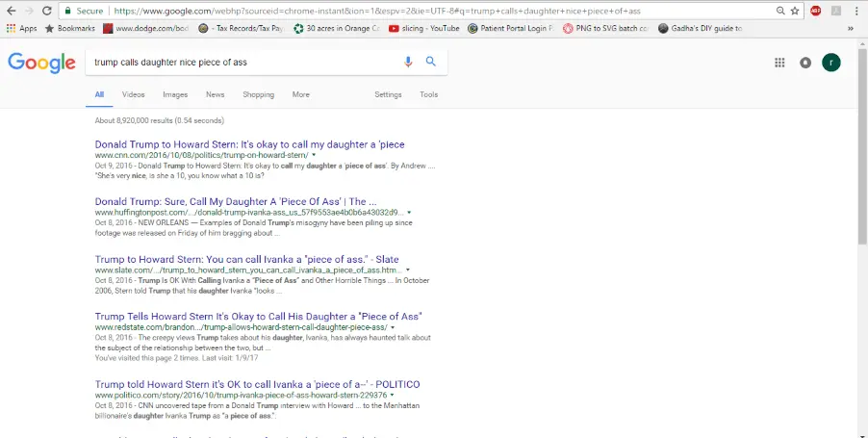Expand the arrow next to slate.com URL
Screen dimensions: 868x438
[x=408, y=271]
